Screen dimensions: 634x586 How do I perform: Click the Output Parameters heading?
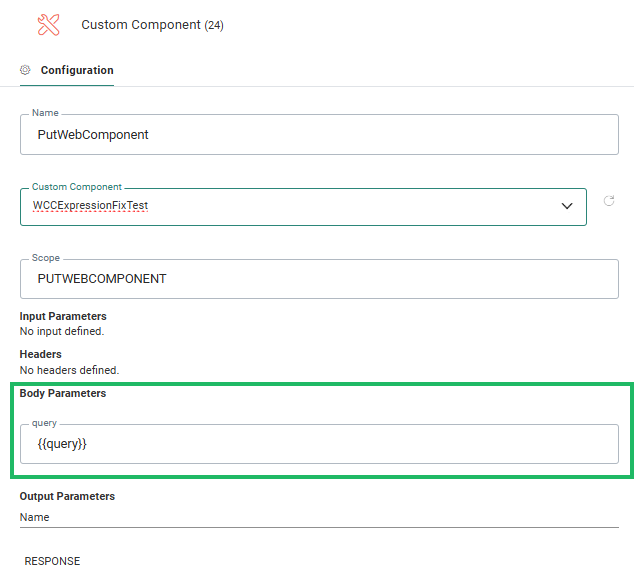click(67, 496)
